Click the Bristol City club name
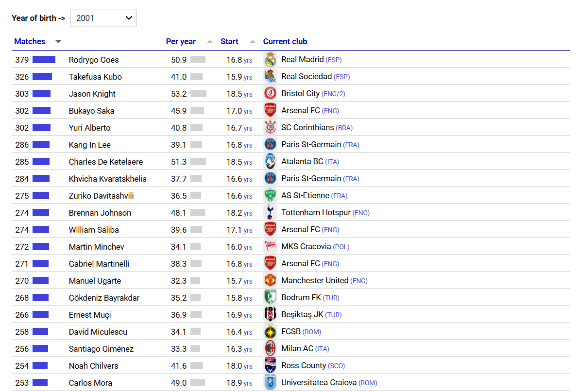Image resolution: width=580 pixels, height=392 pixels. tap(300, 94)
